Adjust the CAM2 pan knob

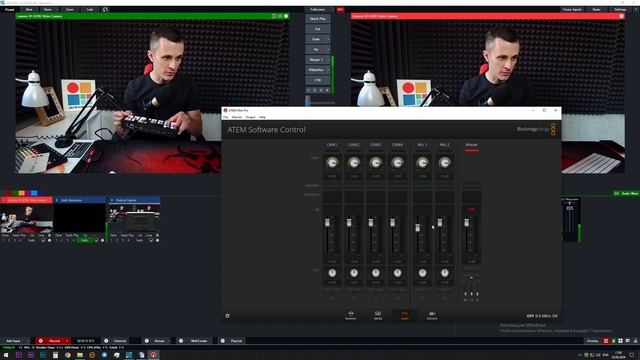[x=354, y=273]
